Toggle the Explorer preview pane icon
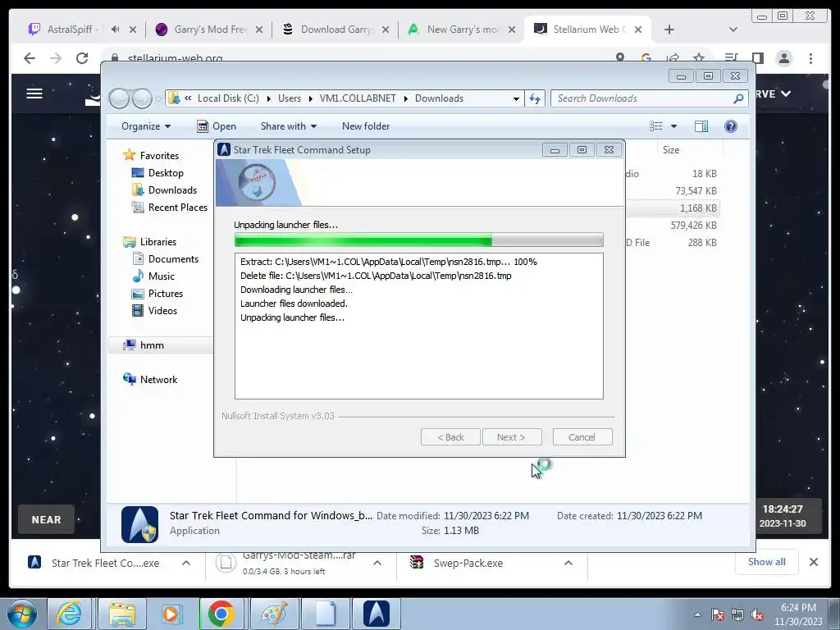Screen dimensions: 840x630 701,126
